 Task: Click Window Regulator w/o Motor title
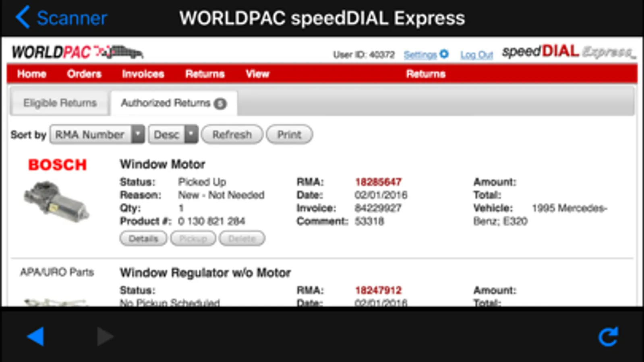pos(205,273)
